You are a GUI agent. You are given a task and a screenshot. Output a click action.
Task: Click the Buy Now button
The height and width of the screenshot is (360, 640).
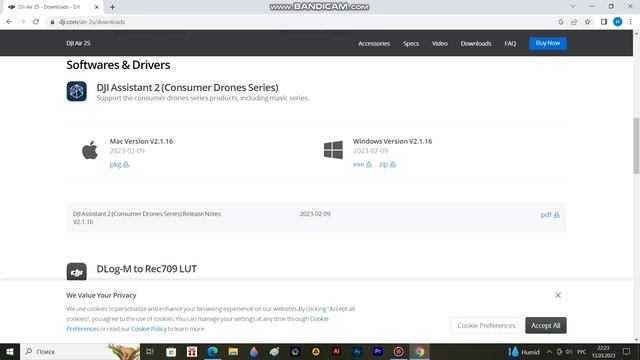pos(548,43)
